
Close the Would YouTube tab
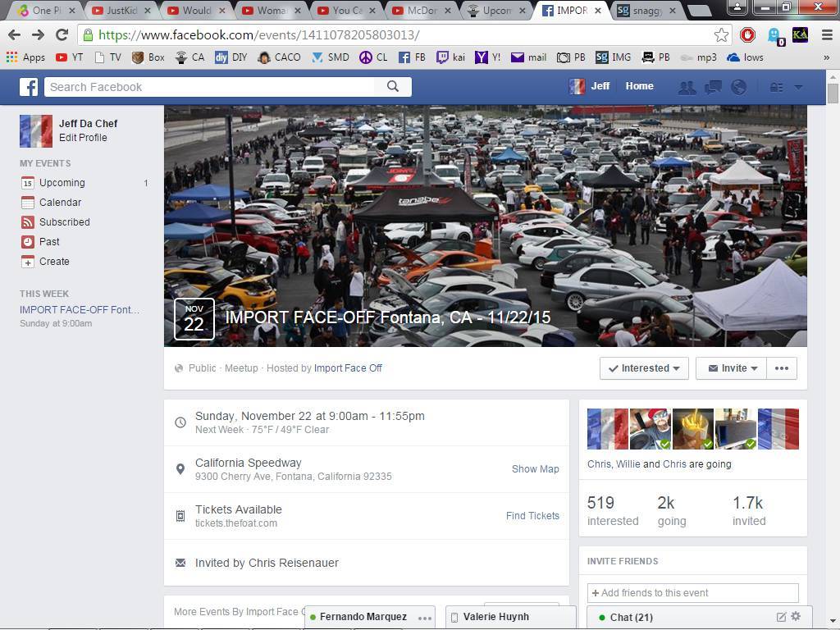pos(222,10)
